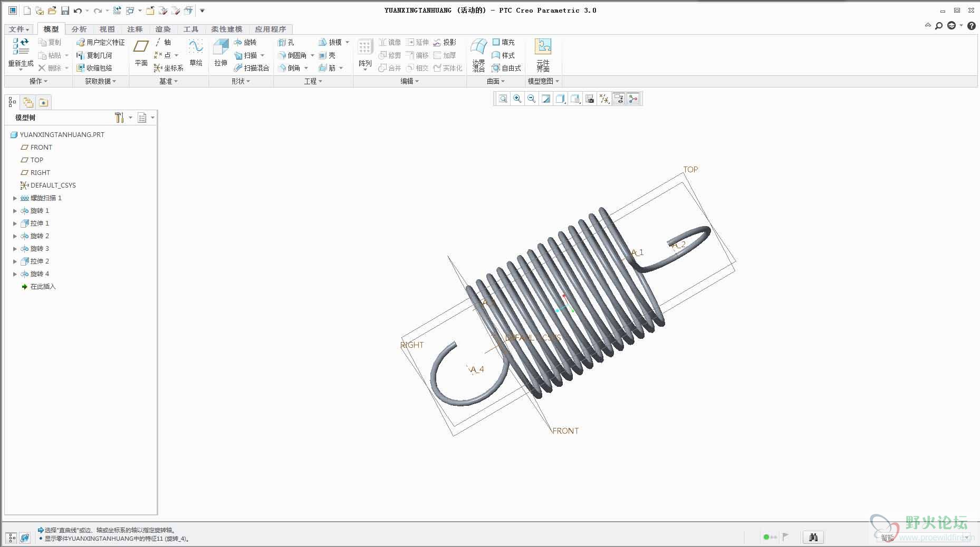The width and height of the screenshot is (980, 547).
Task: Click the zoom out magnifier icon
Action: point(532,99)
